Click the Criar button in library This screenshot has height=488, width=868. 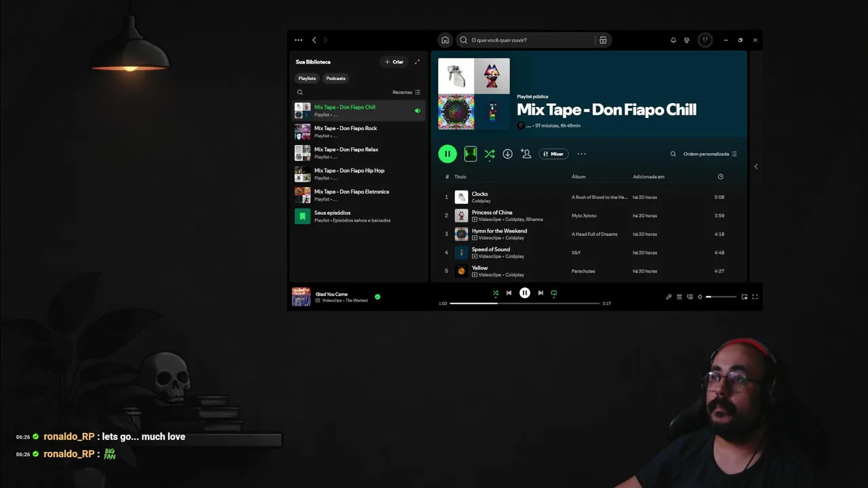[394, 62]
